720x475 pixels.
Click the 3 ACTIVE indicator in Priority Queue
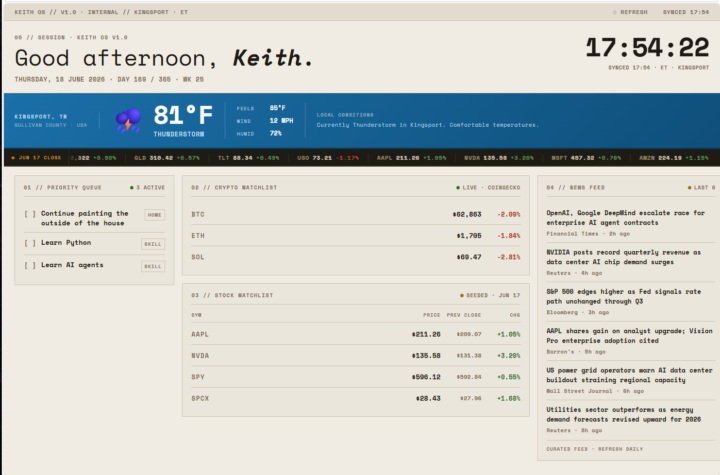(x=147, y=187)
